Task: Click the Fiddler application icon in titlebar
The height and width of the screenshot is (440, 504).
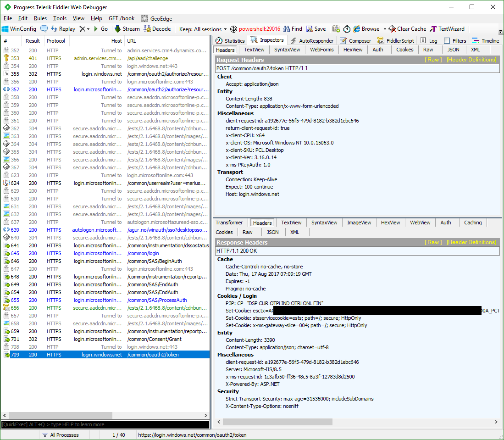Action: pos(7,7)
